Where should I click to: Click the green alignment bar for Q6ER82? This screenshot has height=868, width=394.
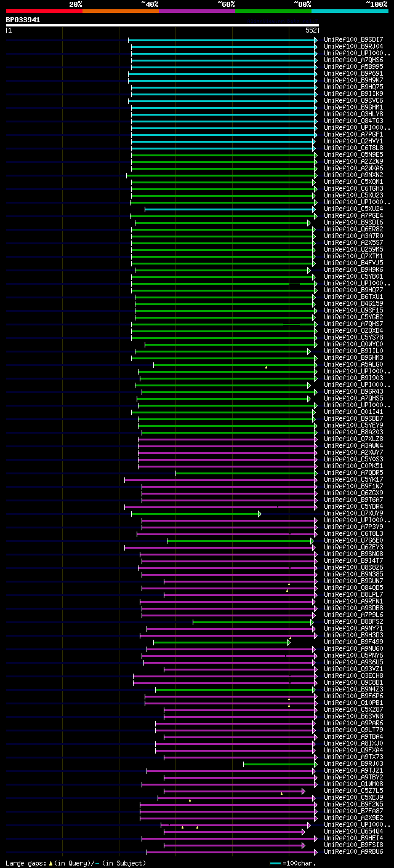222,229
